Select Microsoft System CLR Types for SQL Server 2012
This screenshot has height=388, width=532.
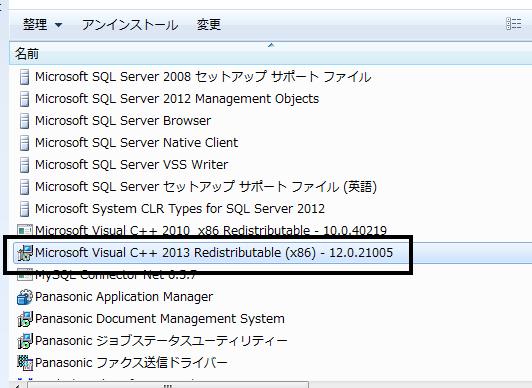pyautogui.click(x=180, y=209)
